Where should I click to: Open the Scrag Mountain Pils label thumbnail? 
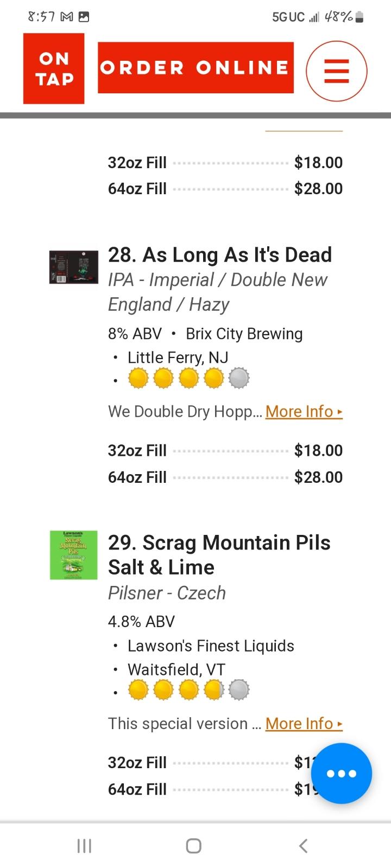click(x=74, y=555)
